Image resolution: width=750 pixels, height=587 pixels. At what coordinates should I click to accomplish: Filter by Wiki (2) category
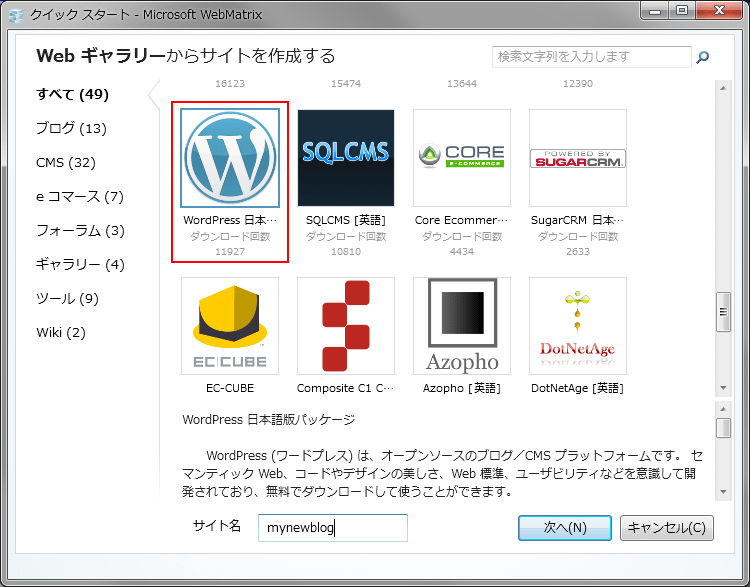point(61,332)
